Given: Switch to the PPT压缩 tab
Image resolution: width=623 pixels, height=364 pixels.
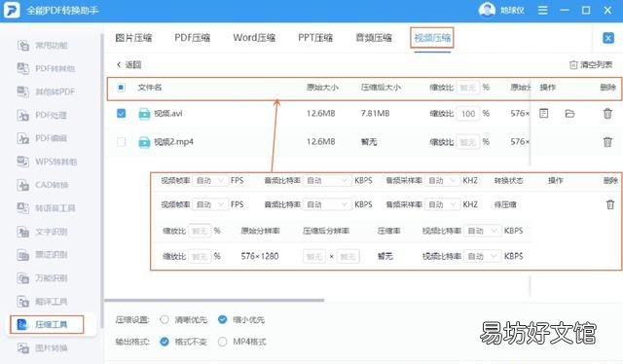Looking at the screenshot, I should click(x=315, y=38).
